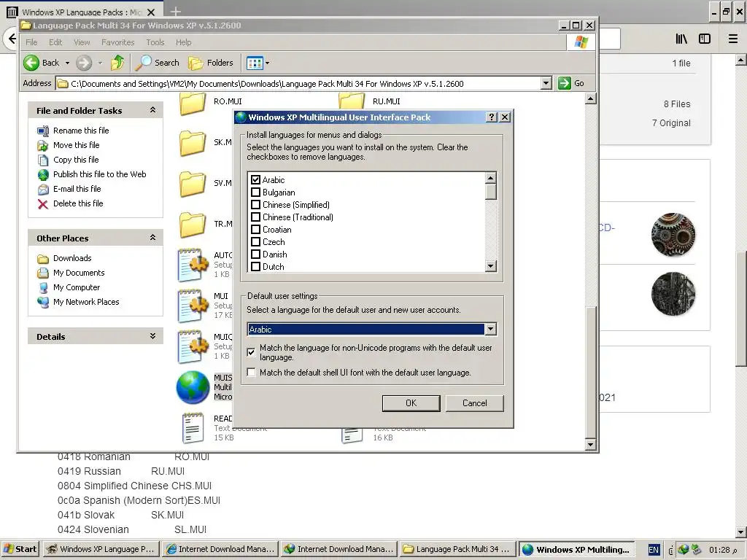The height and width of the screenshot is (560, 747).
Task: Click the Move this file icon
Action: pos(43,145)
